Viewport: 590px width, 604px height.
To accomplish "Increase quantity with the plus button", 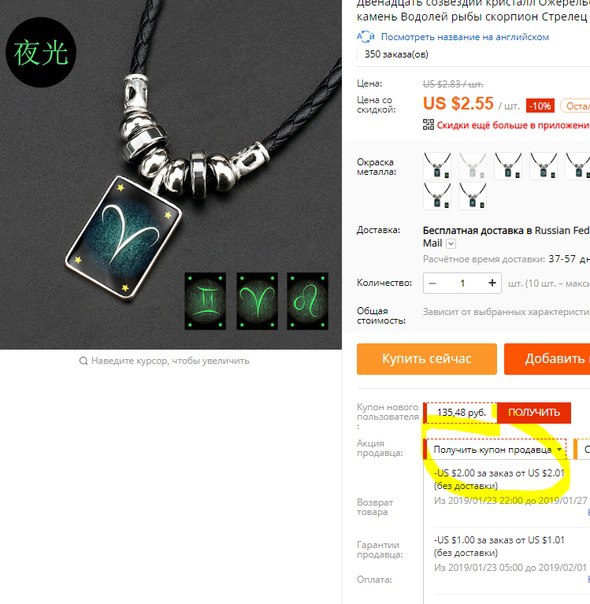I will 492,283.
